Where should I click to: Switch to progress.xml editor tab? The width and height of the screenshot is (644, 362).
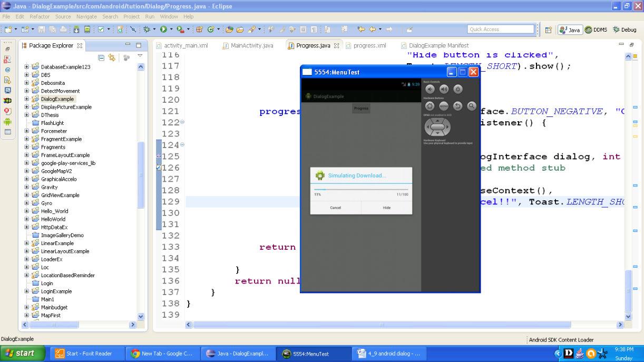pyautogui.click(x=365, y=46)
